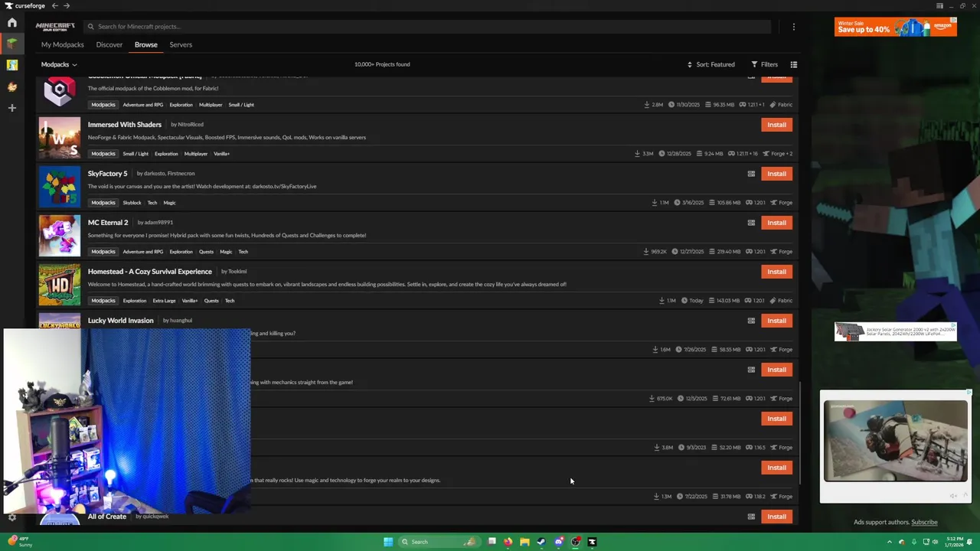Image resolution: width=980 pixels, height=551 pixels.
Task: Open CurseForge settings gear icon
Action: pyautogui.click(x=12, y=517)
